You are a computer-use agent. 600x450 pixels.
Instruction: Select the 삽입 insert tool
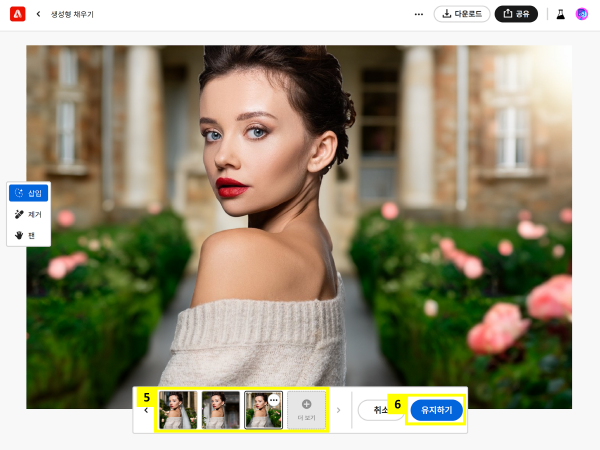[x=29, y=193]
